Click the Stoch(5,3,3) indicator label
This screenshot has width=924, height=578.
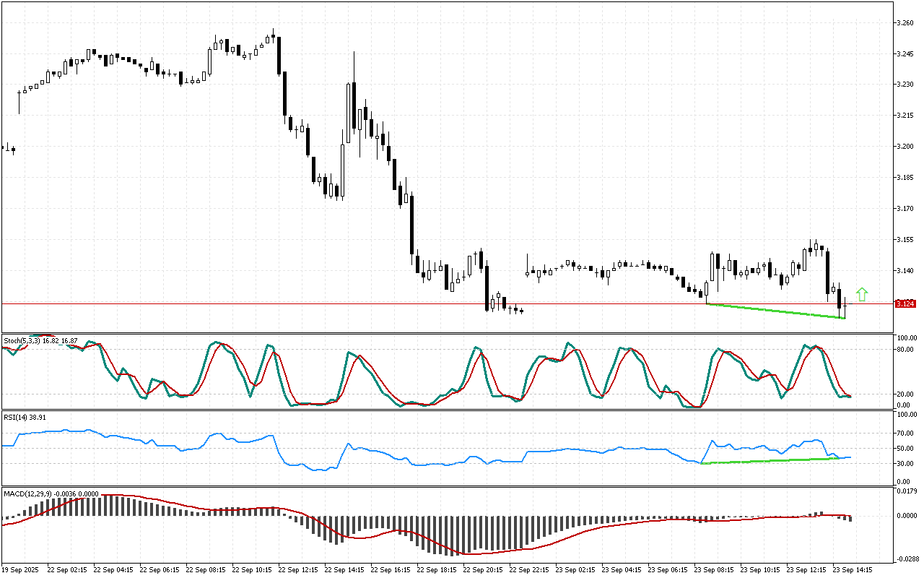tap(40, 340)
